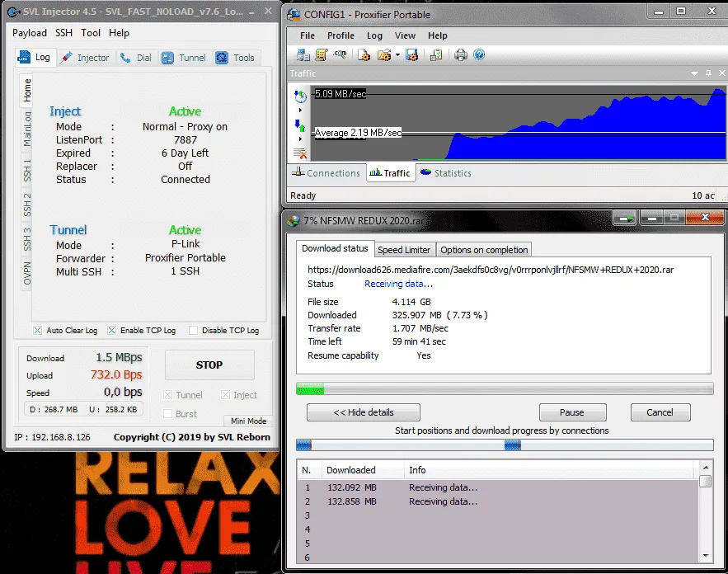Click the upload/download arrows traffic icon
Screen dimensions: 728x574
point(300,125)
